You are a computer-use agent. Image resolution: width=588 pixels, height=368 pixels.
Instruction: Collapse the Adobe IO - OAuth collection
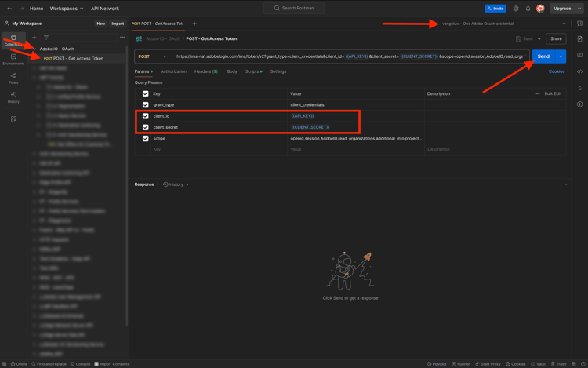click(x=34, y=49)
